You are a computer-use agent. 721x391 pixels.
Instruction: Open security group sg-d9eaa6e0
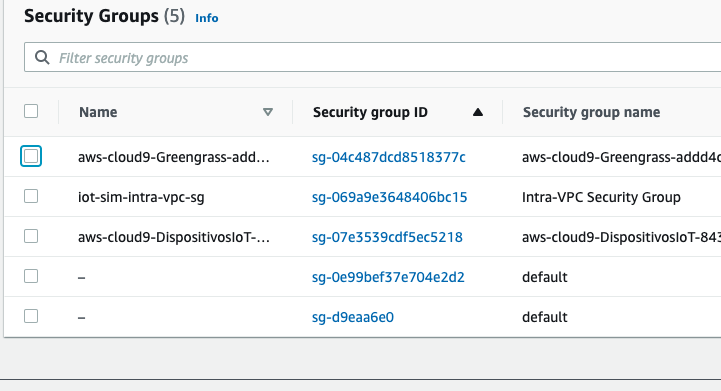point(353,317)
